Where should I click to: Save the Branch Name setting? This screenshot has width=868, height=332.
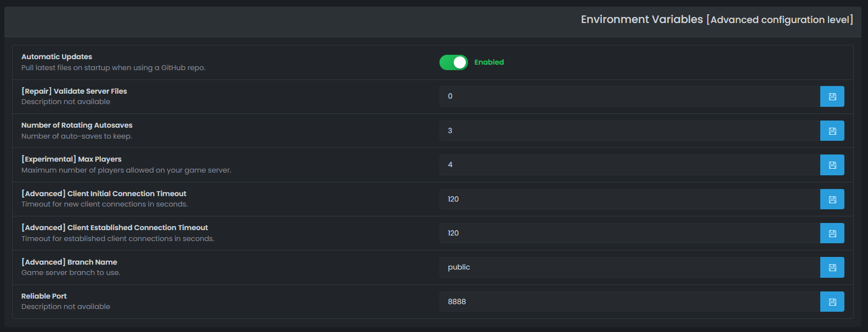coord(832,267)
